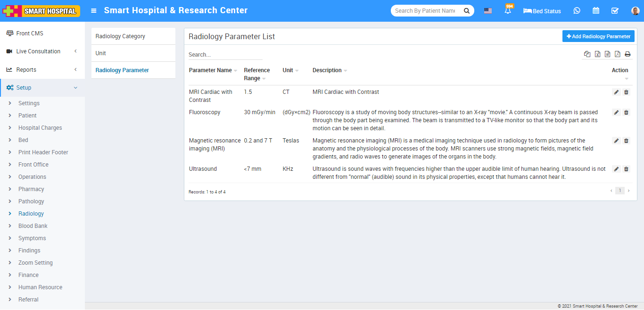Export table to Excel icon
644x310 pixels.
[597, 54]
